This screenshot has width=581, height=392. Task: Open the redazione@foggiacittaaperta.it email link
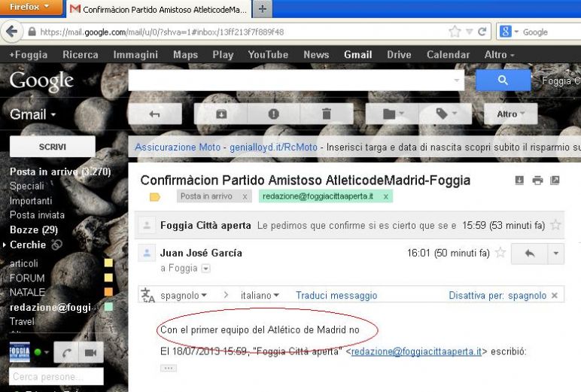point(416,351)
